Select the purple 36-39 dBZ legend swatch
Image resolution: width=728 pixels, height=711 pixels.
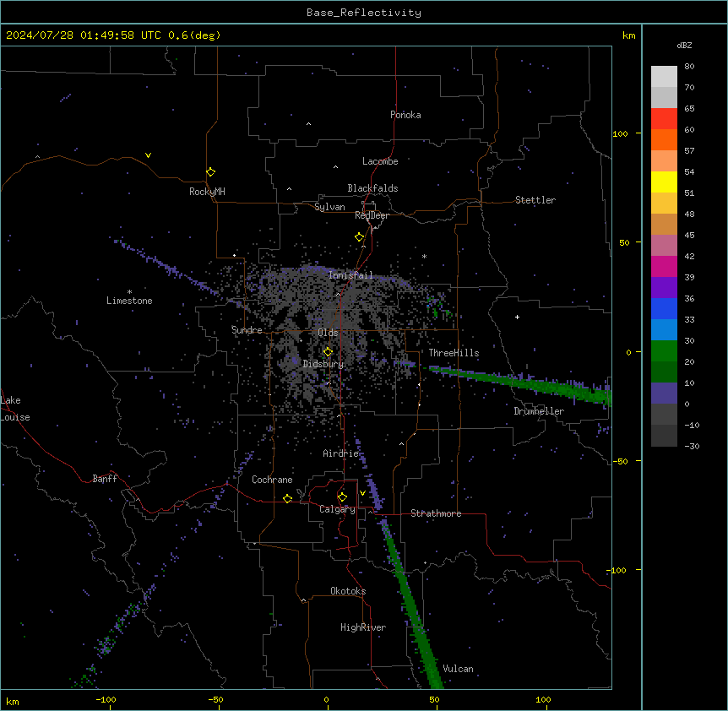(664, 287)
